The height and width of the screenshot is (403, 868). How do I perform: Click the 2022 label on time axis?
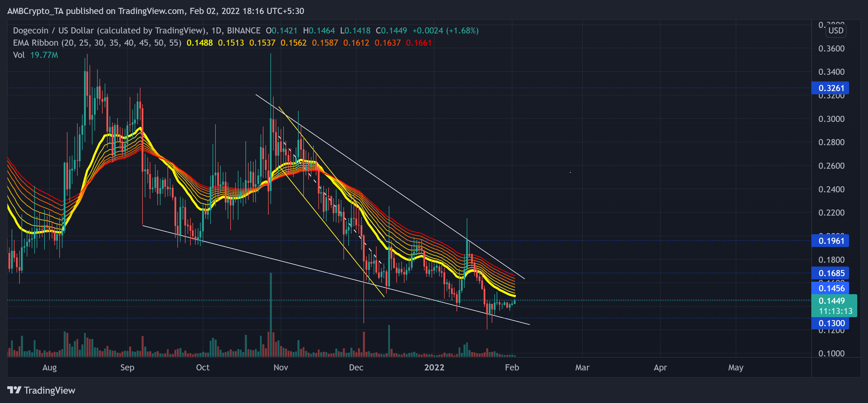(x=434, y=368)
